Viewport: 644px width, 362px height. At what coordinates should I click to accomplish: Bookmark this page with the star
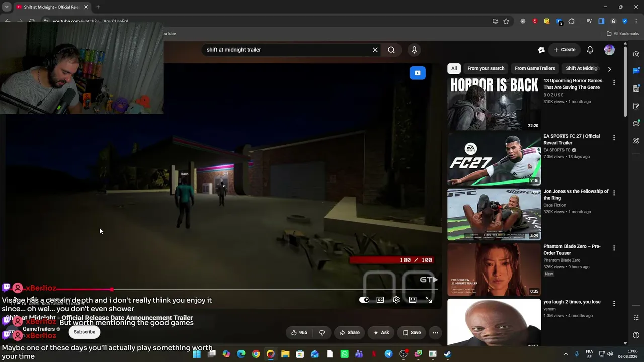click(x=506, y=21)
